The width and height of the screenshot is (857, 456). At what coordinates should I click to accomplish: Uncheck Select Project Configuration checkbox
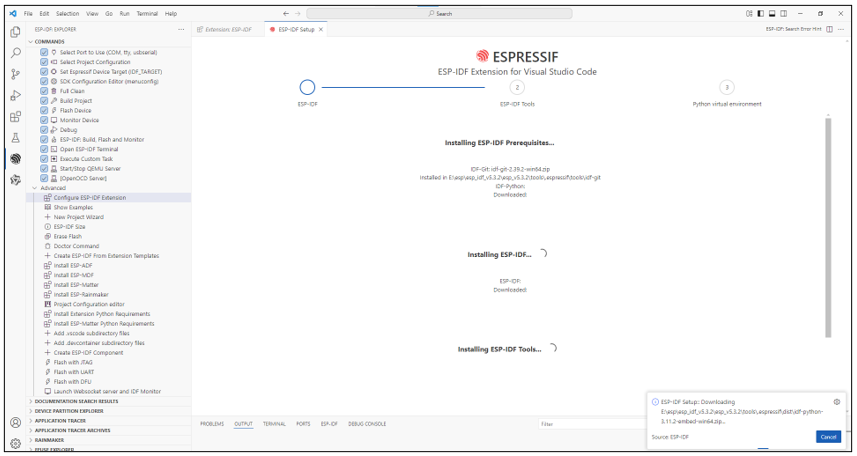point(44,62)
